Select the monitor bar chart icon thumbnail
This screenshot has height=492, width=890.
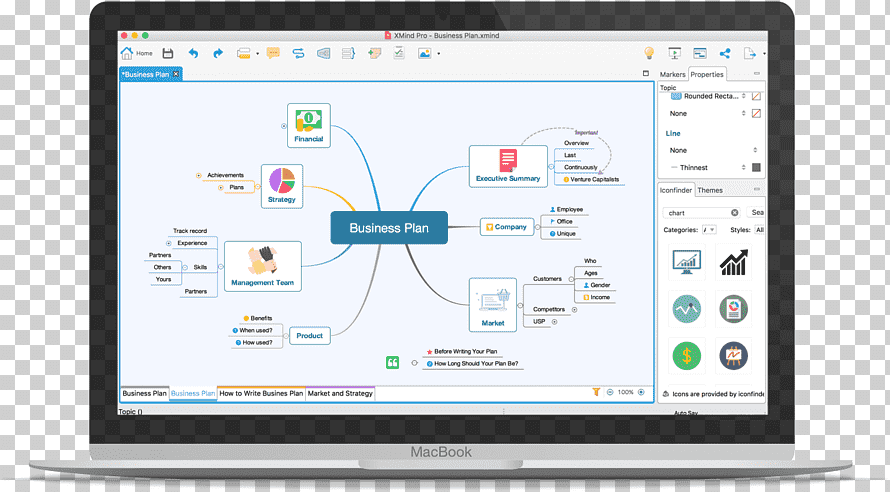pos(686,262)
